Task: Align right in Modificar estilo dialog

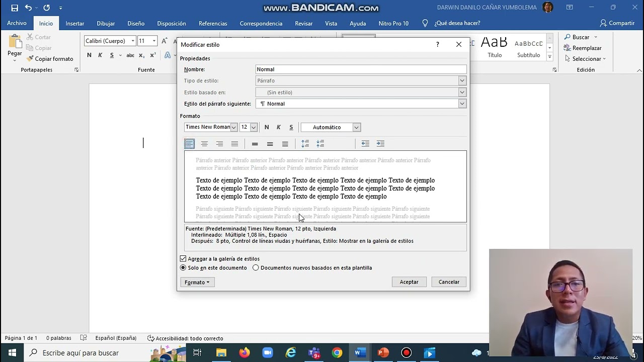Action: [219, 144]
